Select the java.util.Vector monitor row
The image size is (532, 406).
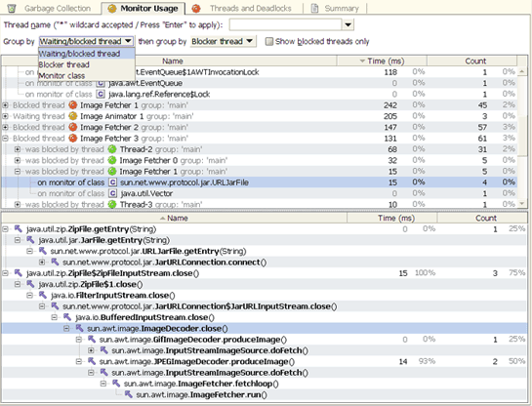point(260,193)
